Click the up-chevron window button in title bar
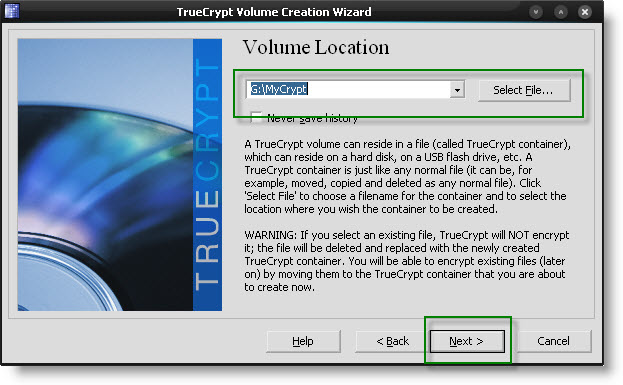 [x=561, y=12]
